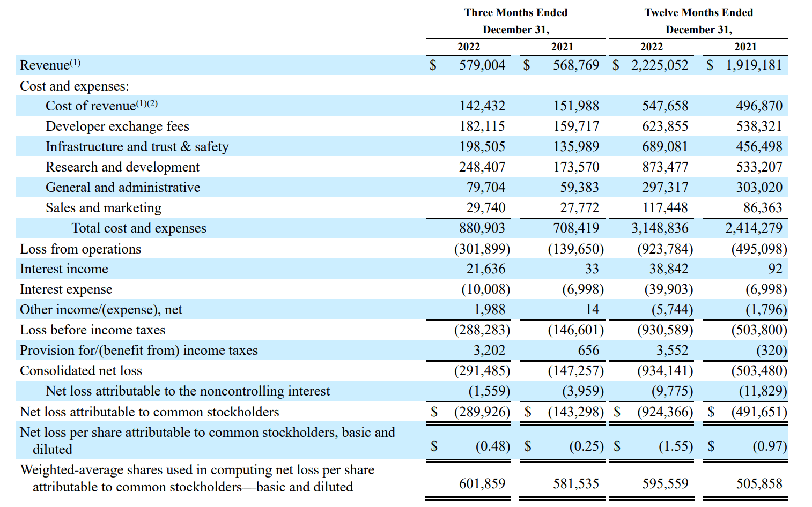The image size is (812, 507).
Task: Click the Consolidated net loss label
Action: [81, 371]
